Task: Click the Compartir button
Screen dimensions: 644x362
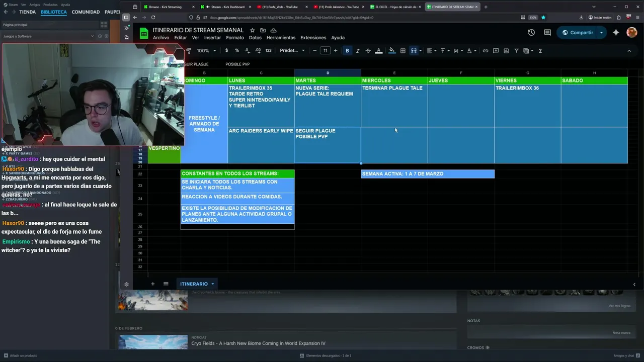Action: 577,33
